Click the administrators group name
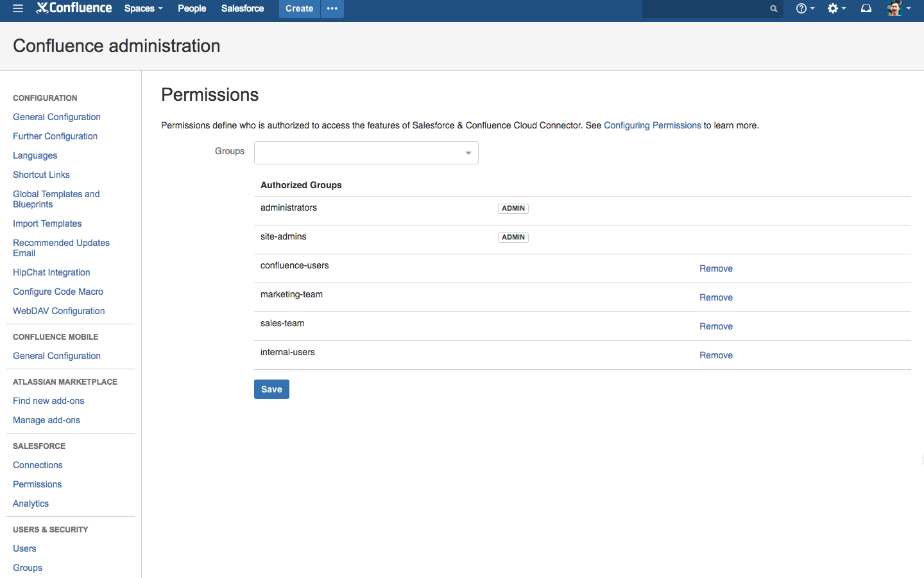 pos(289,207)
